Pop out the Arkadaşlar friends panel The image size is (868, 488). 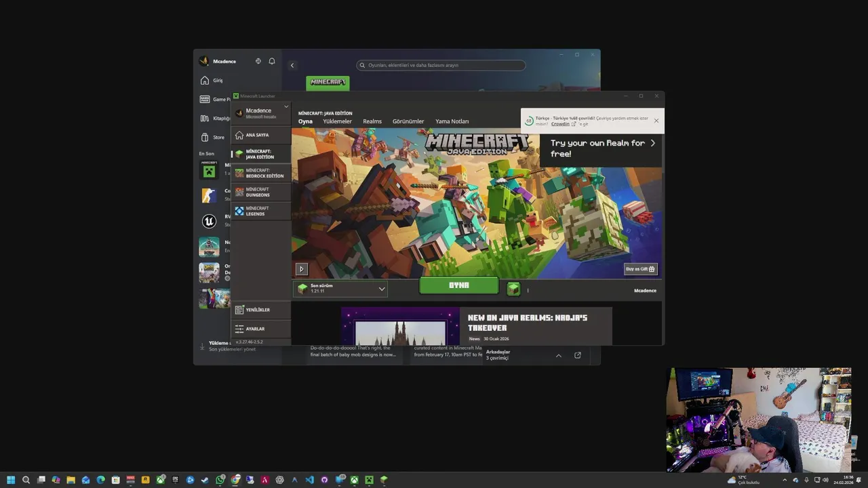(578, 355)
